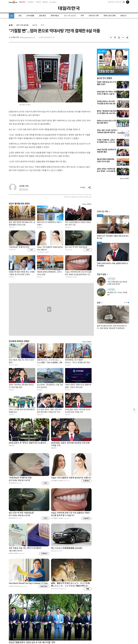The width and height of the screenshot is (138, 644).
Task: Go to 골프한국 site in the top bar
Action: [x=45, y=2]
